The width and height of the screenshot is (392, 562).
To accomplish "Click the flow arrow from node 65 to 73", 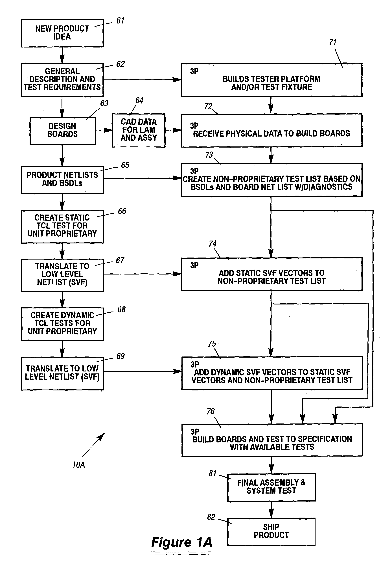I will click(145, 179).
